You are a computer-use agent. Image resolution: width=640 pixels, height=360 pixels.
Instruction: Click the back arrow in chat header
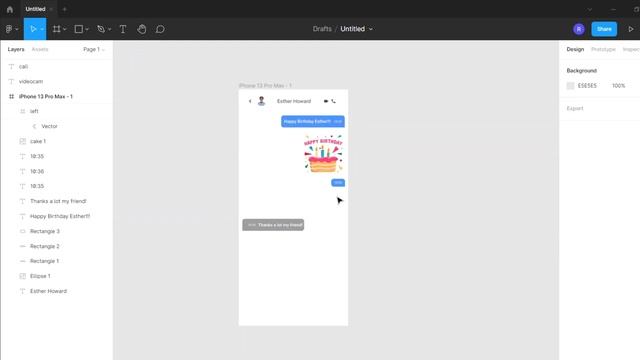250,101
